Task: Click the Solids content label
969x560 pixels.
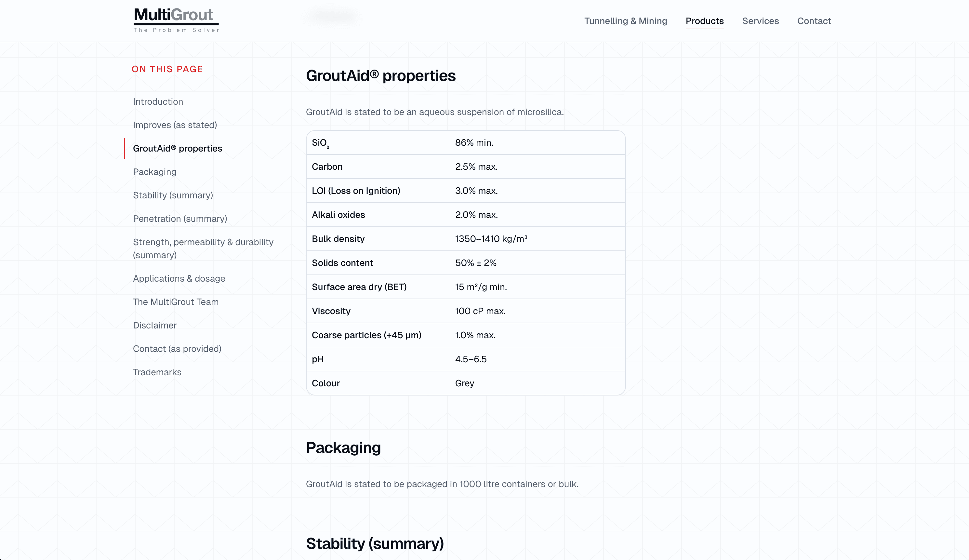Action: coord(342,263)
